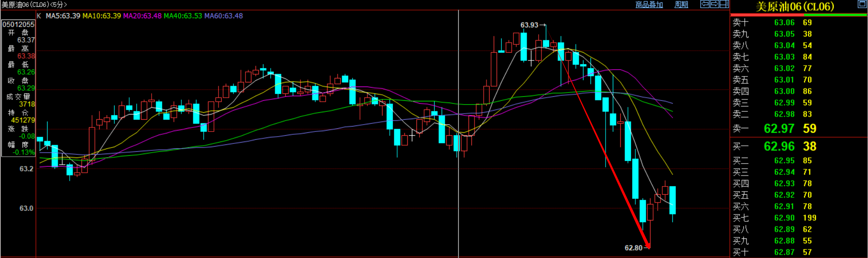This screenshot has width=868, height=258.
Task: Click the 买一 bid price 62.96
Action: pyautogui.click(x=779, y=147)
